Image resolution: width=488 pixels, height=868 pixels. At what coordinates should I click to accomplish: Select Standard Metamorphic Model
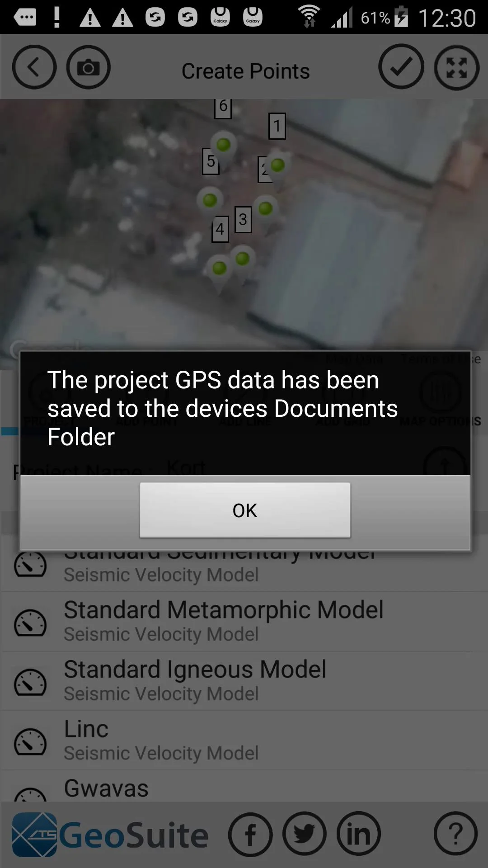(244, 622)
